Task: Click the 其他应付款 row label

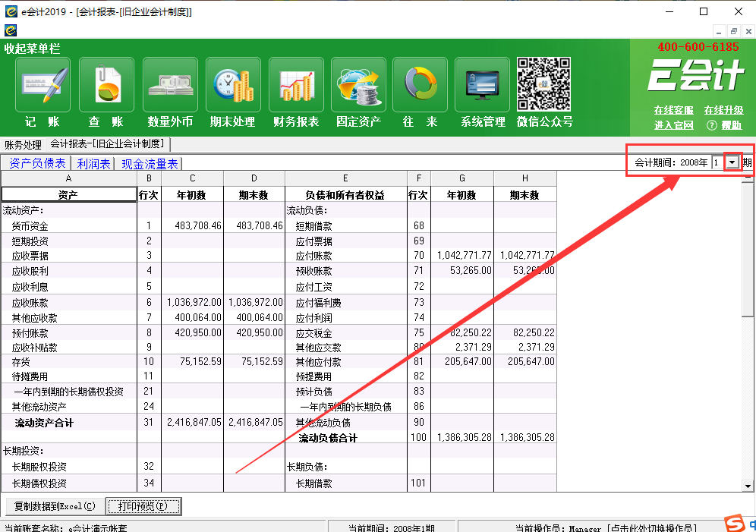Action: click(x=318, y=362)
